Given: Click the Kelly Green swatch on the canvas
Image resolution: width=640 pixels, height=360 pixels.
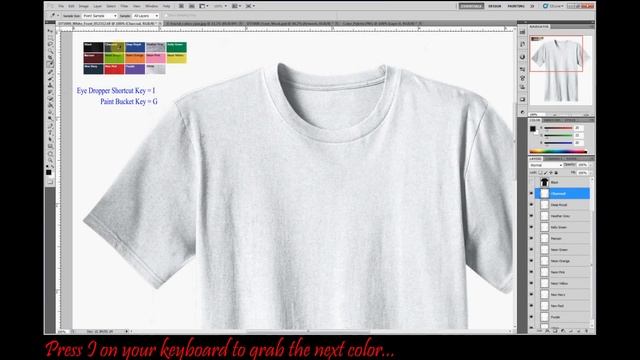Looking at the screenshot, I should pyautogui.click(x=176, y=47).
